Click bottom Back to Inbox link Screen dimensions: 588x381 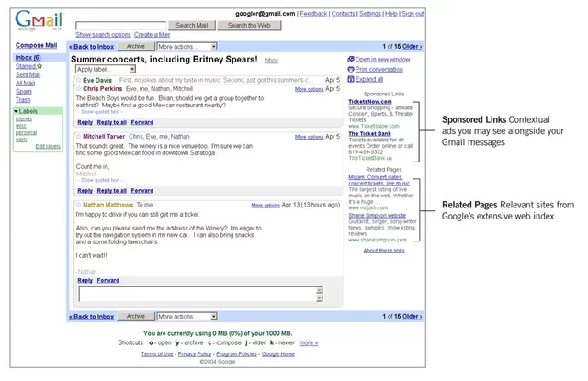click(92, 317)
